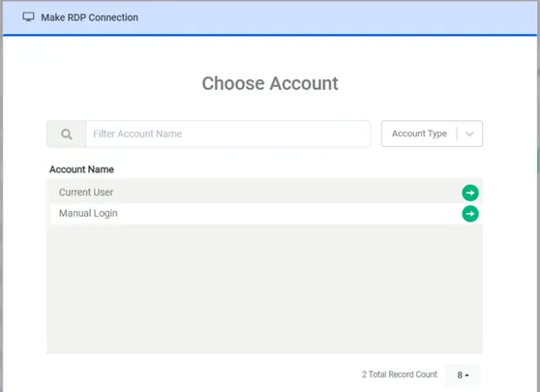Click the magnifier search icon
This screenshot has height=392, width=540.
pyautogui.click(x=67, y=134)
